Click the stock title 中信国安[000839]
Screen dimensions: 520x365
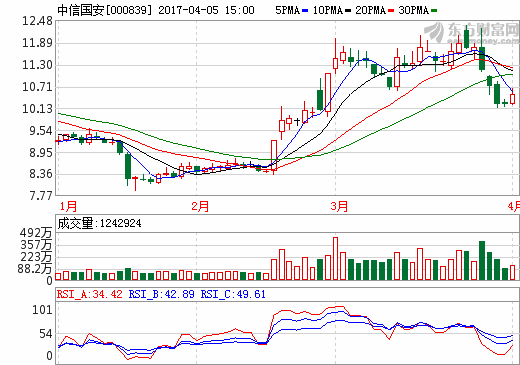point(104,10)
